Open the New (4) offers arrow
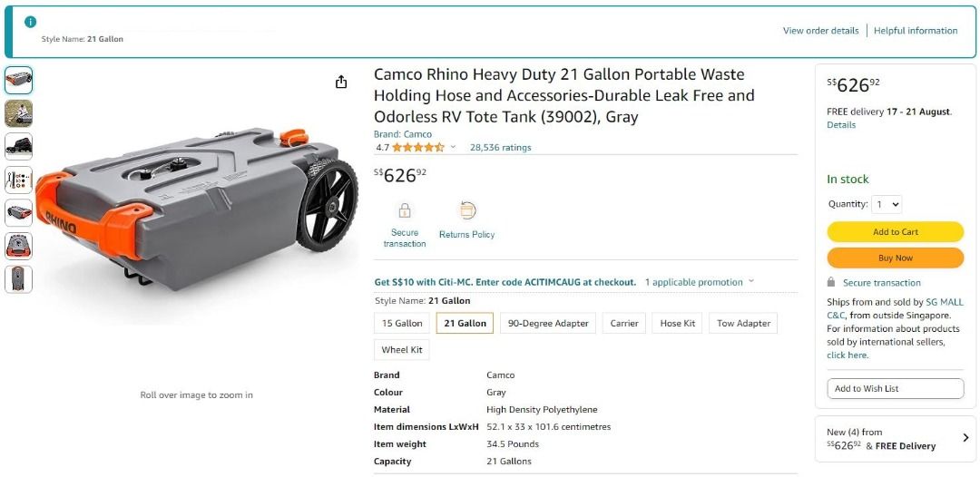The height and width of the screenshot is (477, 980). tap(965, 438)
